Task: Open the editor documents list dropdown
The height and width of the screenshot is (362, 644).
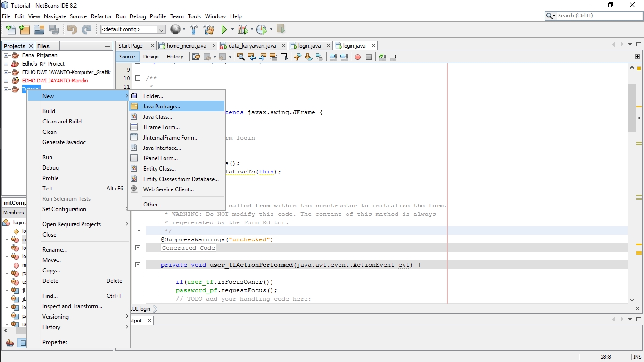Action: pyautogui.click(x=631, y=44)
